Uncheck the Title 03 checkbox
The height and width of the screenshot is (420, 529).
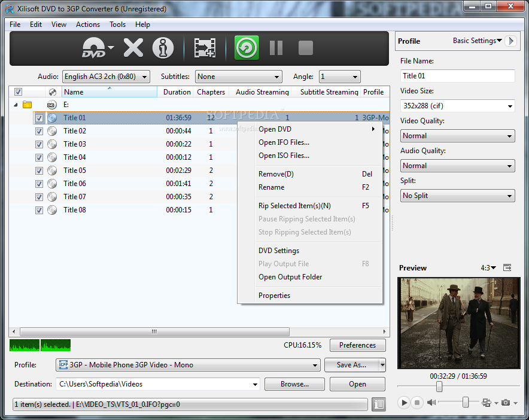coord(39,144)
